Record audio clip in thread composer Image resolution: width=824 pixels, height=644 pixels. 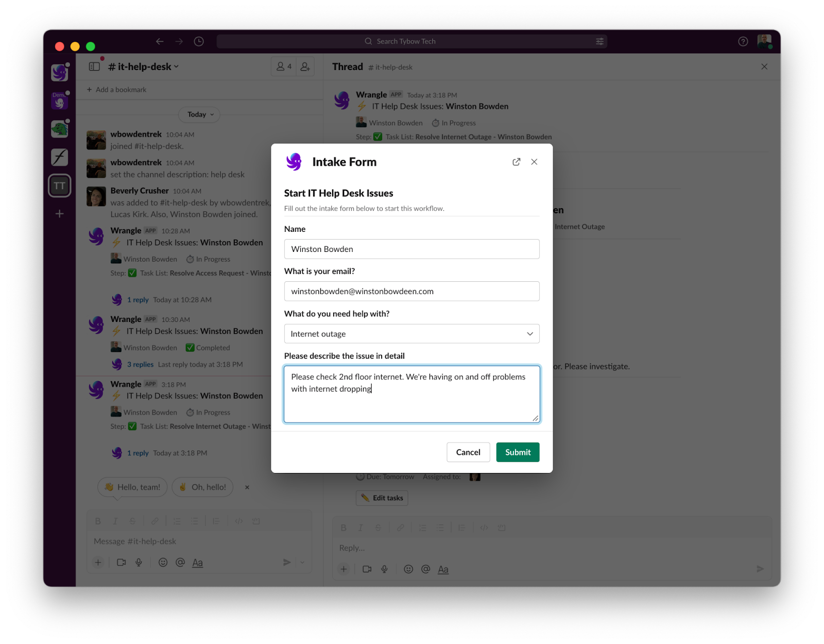pos(385,569)
